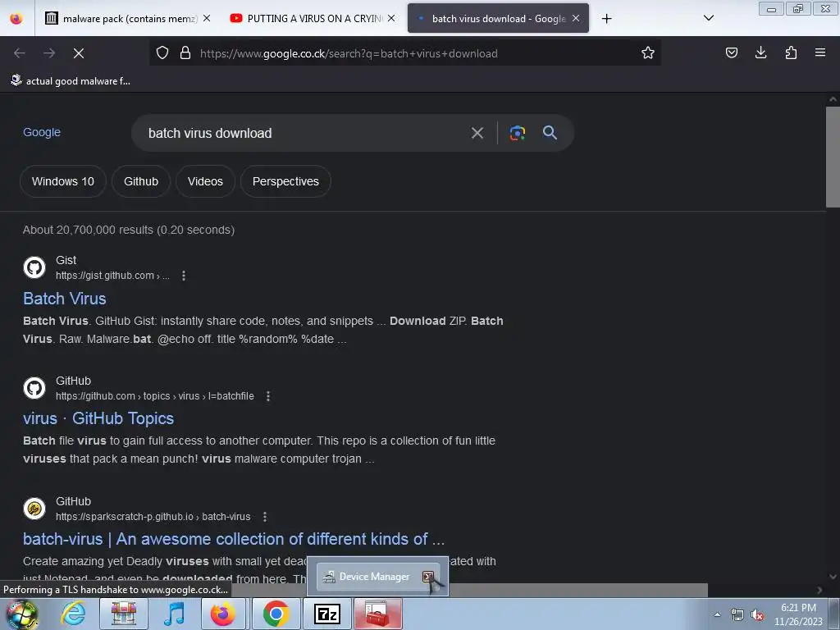
Task: Click the sparkscratch-p result favicon
Action: [34, 509]
